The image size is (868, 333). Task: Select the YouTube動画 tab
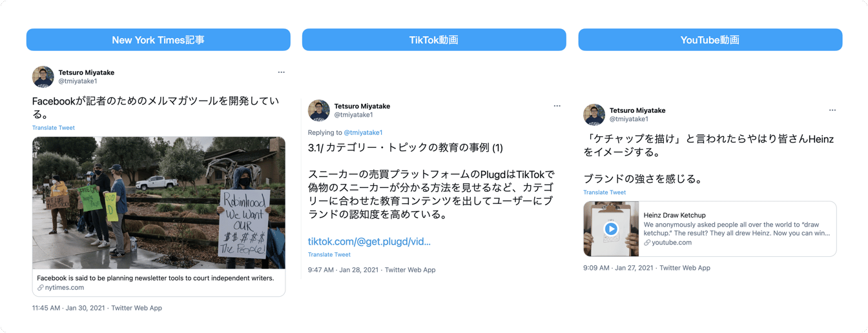pyautogui.click(x=710, y=40)
